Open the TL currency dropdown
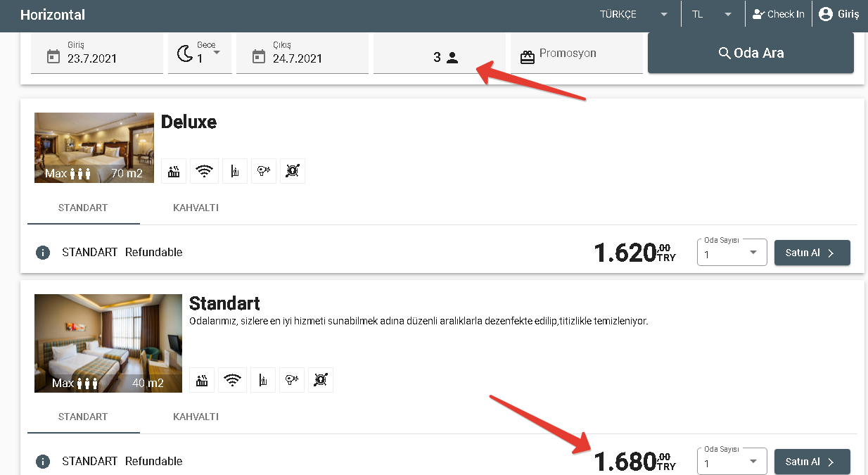Image resolution: width=868 pixels, height=475 pixels. pos(712,14)
